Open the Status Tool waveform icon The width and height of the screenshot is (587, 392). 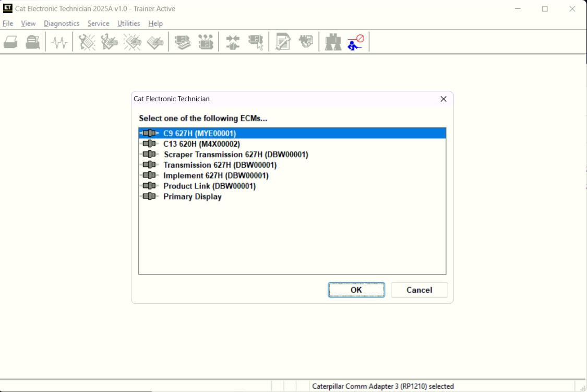(59, 42)
